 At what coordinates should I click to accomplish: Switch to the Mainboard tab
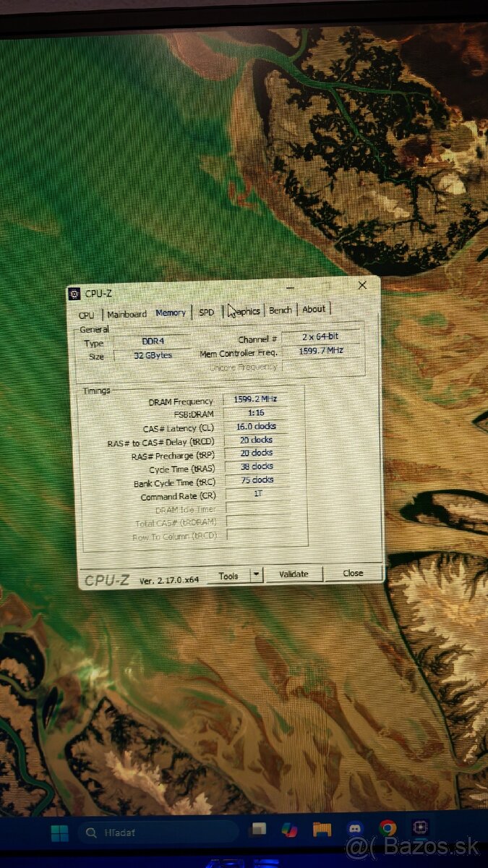[127, 314]
